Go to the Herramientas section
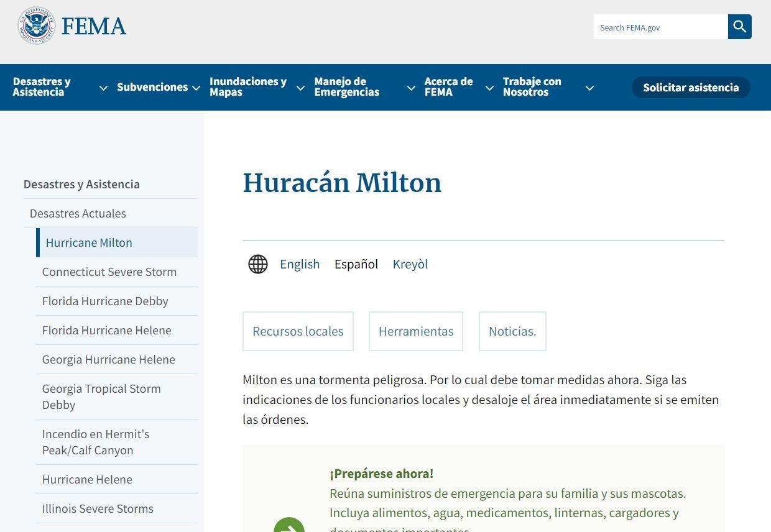Screen dimensions: 771x532 (416, 331)
